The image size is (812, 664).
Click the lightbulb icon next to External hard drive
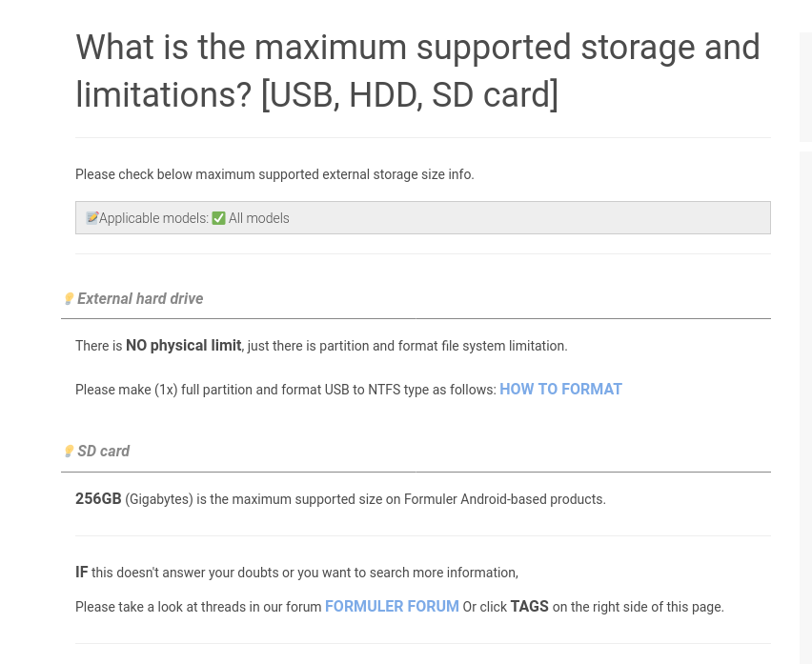(69, 299)
